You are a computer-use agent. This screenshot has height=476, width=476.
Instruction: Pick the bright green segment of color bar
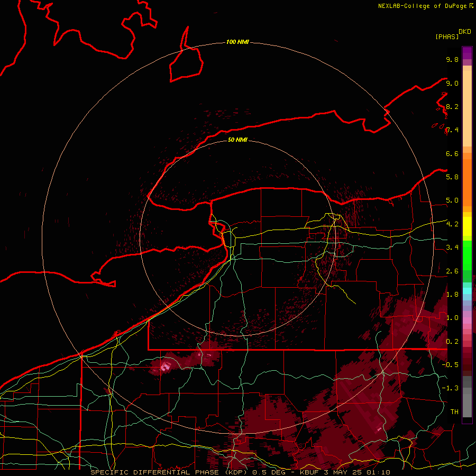(x=467, y=255)
